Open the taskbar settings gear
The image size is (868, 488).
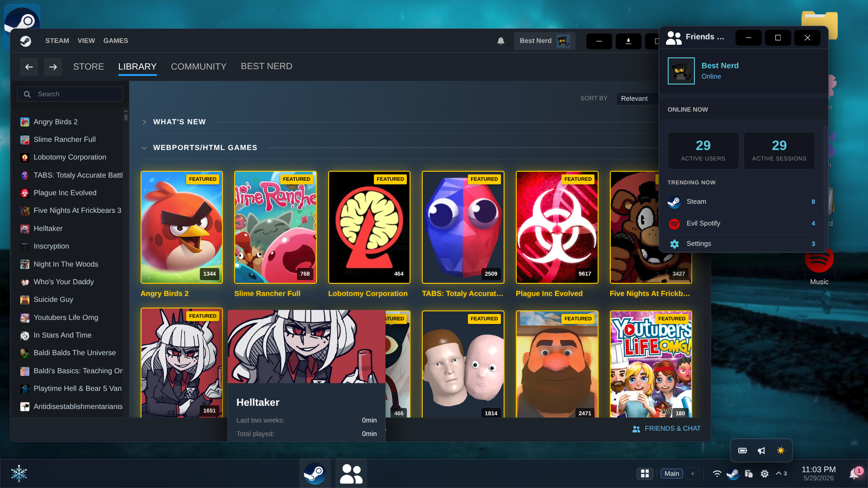coord(764,474)
